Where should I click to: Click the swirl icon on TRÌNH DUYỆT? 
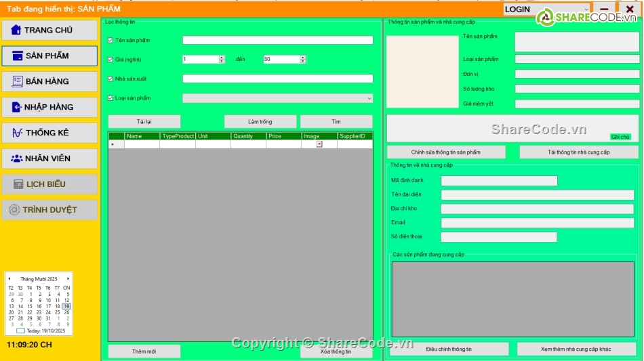tap(14, 210)
